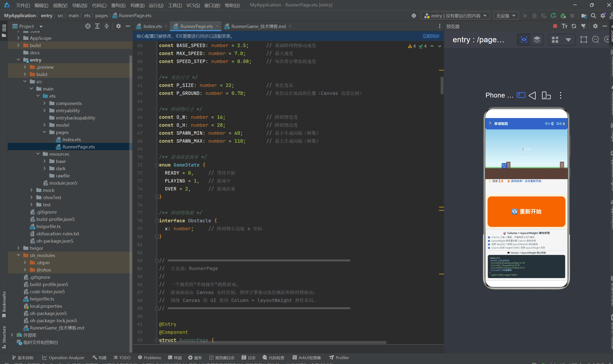
Task: Expand the AppScope folder
Action: pyautogui.click(x=18, y=38)
